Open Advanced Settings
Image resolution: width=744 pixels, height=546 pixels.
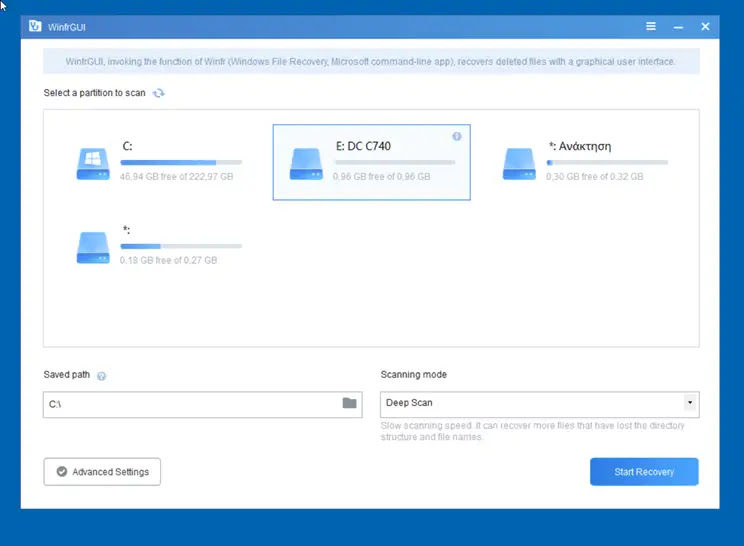102,472
